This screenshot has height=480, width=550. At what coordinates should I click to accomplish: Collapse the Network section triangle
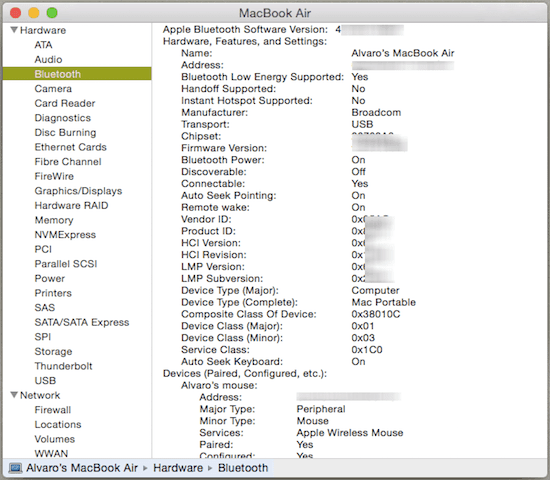14,395
